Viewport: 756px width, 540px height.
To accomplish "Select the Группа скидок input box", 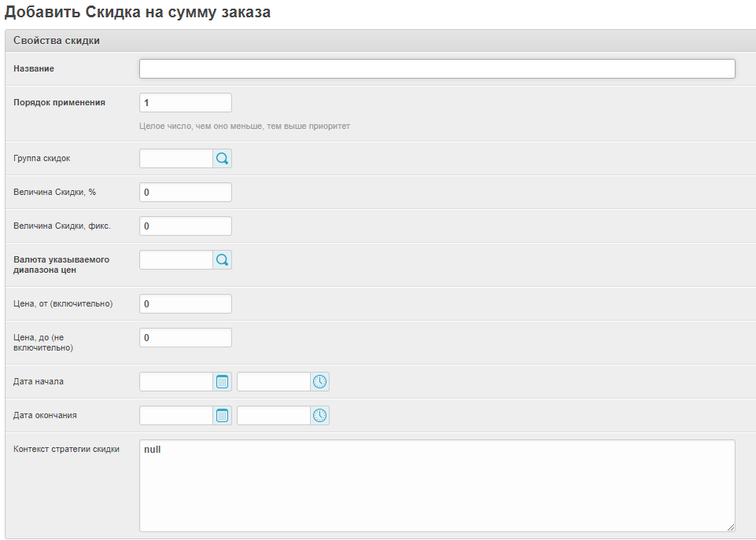I will (x=176, y=159).
